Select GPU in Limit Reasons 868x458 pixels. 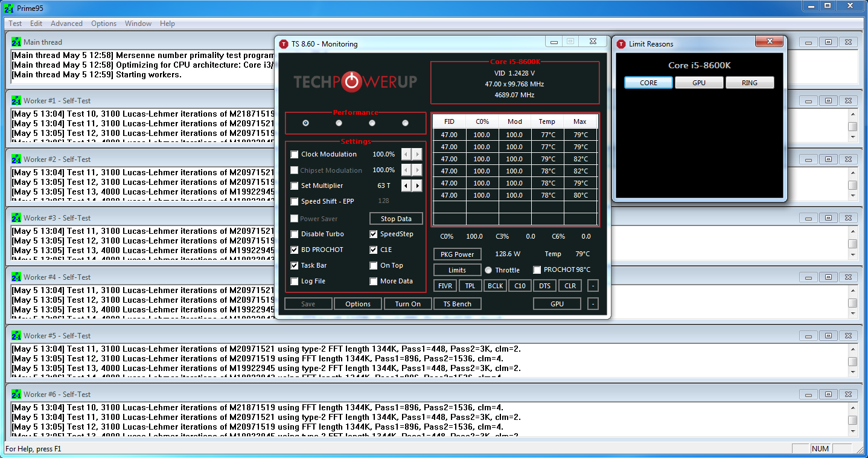[699, 83]
